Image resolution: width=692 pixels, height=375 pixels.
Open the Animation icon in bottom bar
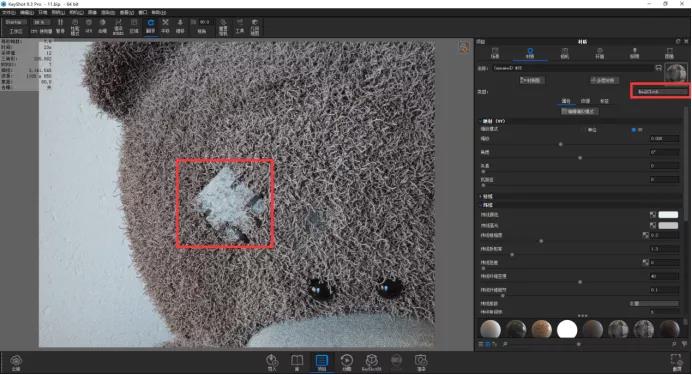tap(346, 363)
